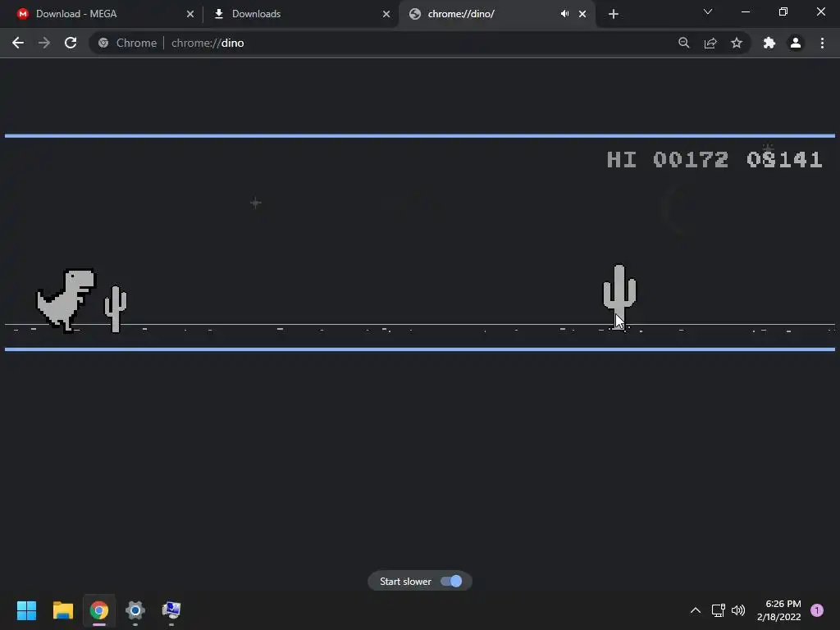840x630 pixels.
Task: Select the chrome://dino/ tab
Action: pos(497,14)
